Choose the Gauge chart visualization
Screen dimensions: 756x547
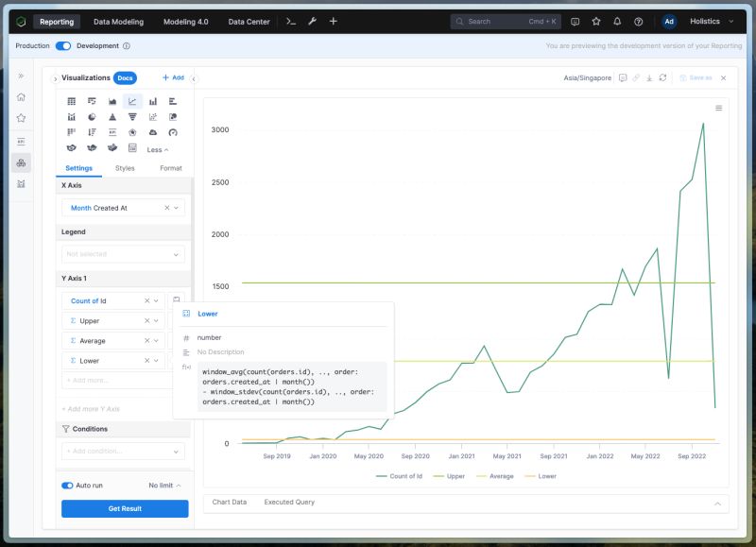tap(173, 132)
